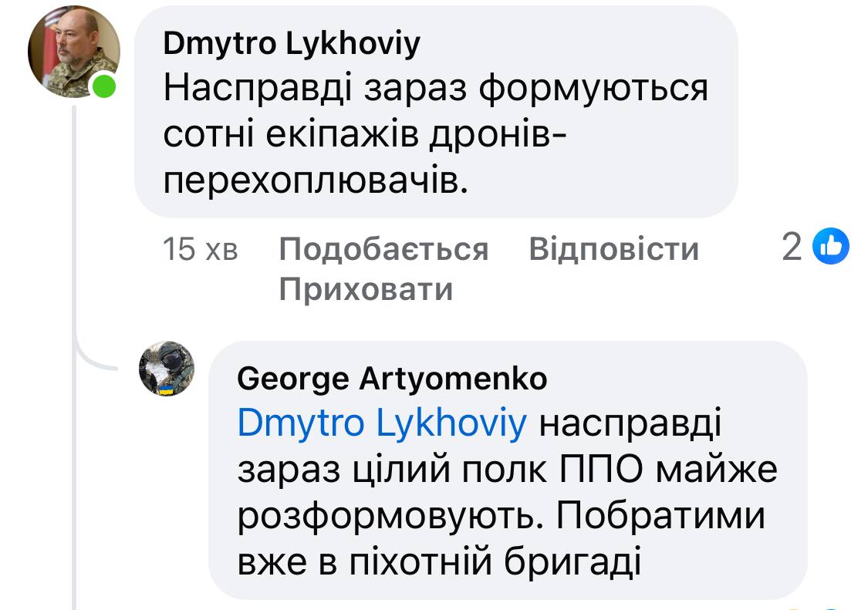Screen dimensions: 868x610
Task: Click the blue thumbs-up reaction icon
Action: click(x=832, y=247)
